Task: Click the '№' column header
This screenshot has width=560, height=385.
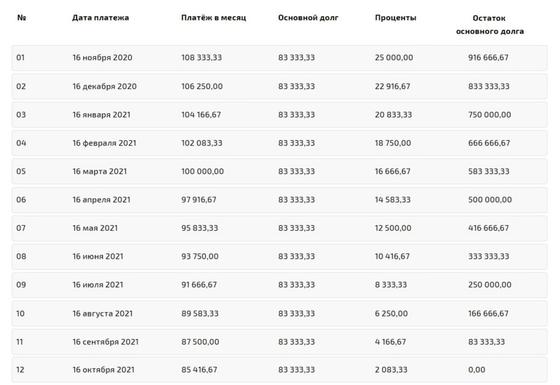Action: 21,18
